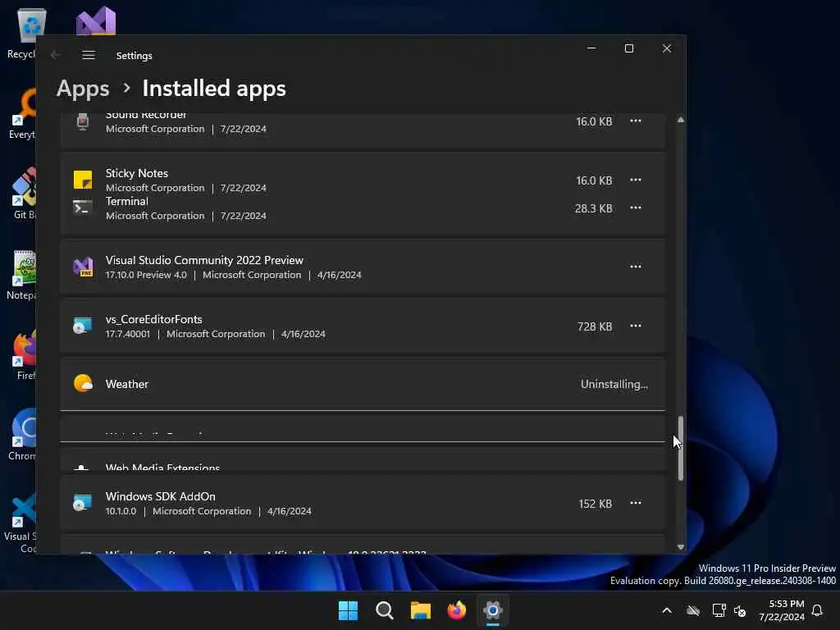Open more options for Windows SDK AddOn
This screenshot has height=630, width=840.
pyautogui.click(x=636, y=503)
